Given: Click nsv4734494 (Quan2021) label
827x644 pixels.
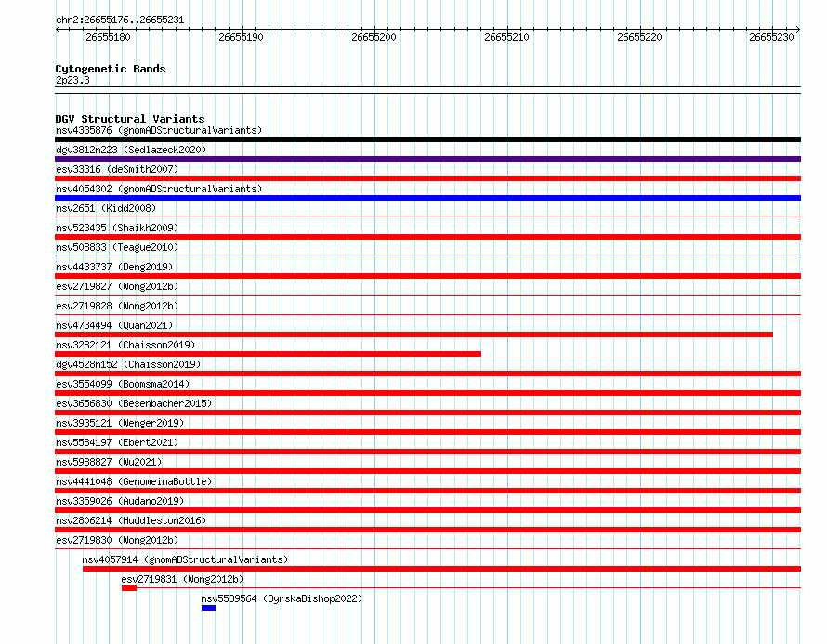Looking at the screenshot, I should pos(114,325).
